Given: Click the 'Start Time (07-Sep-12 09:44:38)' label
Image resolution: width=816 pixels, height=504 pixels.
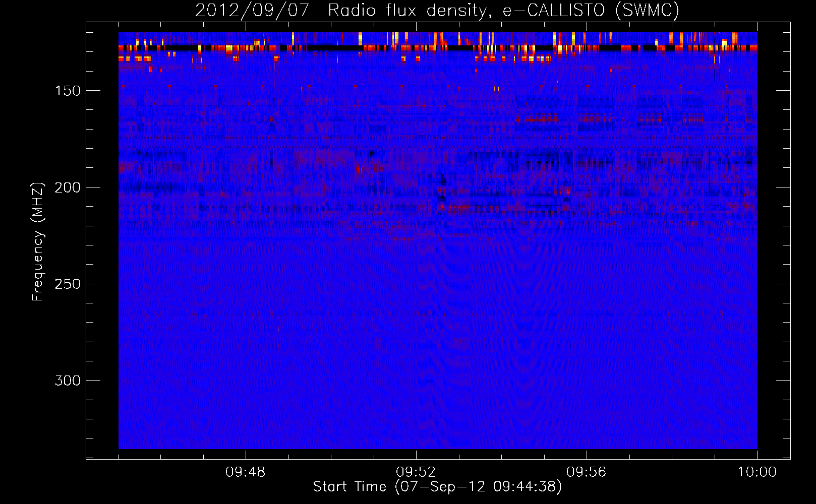Looking at the screenshot, I should [437, 487].
